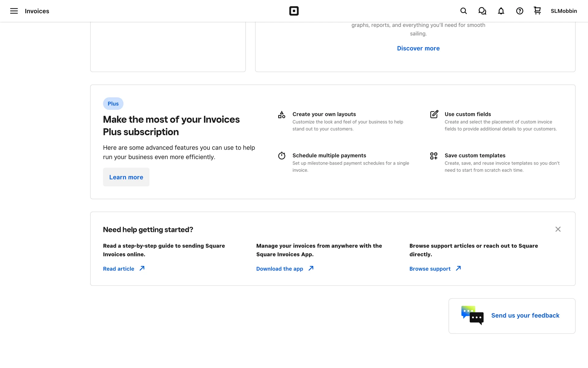The width and height of the screenshot is (588, 368).
Task: Open the SLMobbin account menu
Action: 563,11
